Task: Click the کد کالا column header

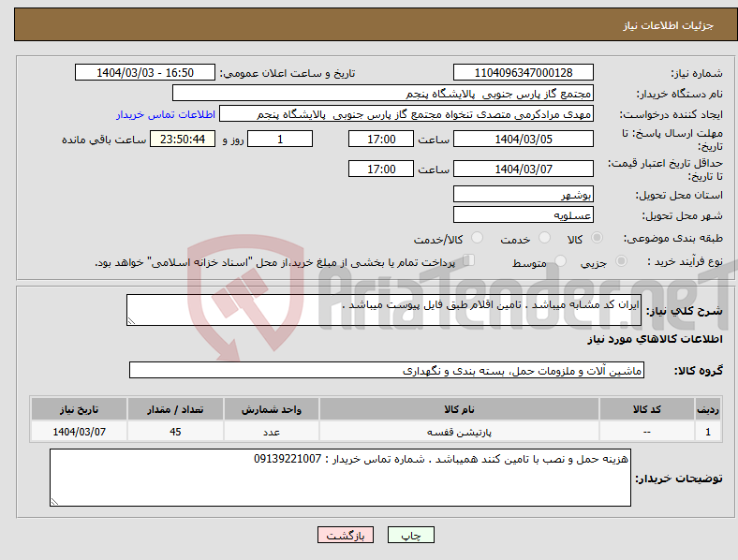Action: [647, 409]
